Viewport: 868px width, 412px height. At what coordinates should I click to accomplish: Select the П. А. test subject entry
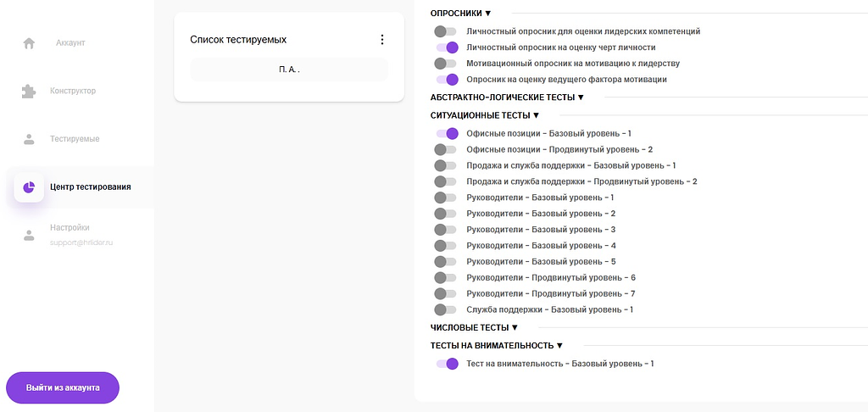coord(289,70)
